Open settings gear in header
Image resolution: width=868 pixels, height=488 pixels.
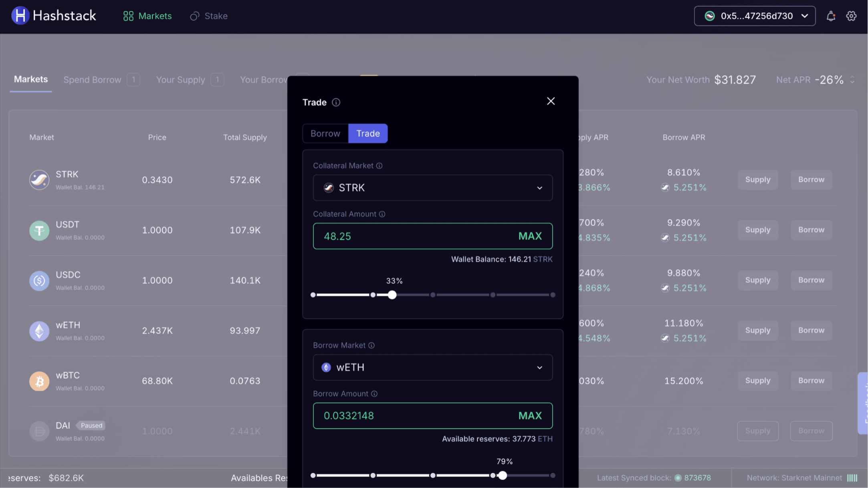(851, 16)
